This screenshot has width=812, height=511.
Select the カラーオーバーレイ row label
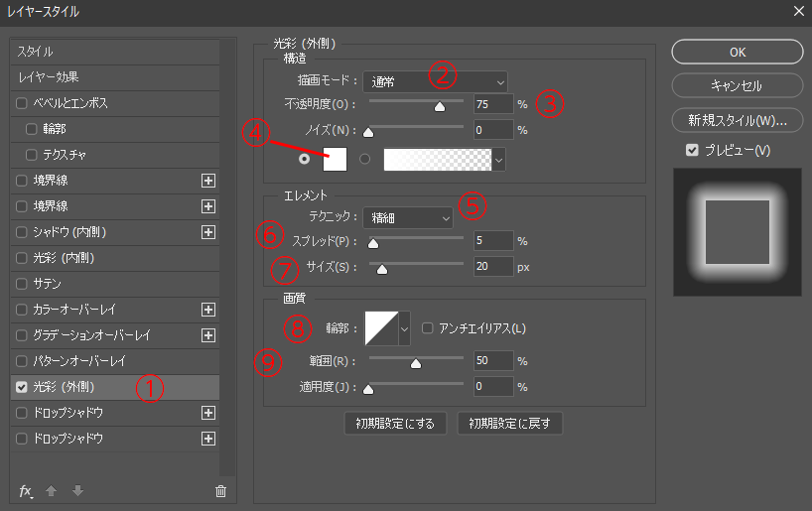pos(74,310)
